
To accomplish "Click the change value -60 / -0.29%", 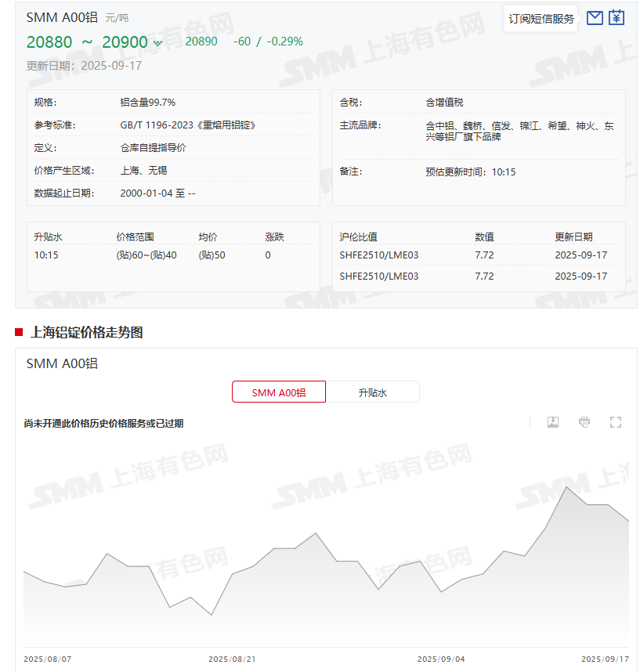I will [268, 42].
